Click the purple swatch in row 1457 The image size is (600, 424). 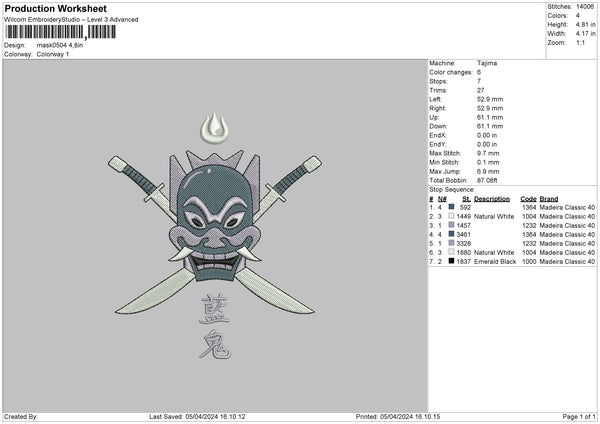452,225
